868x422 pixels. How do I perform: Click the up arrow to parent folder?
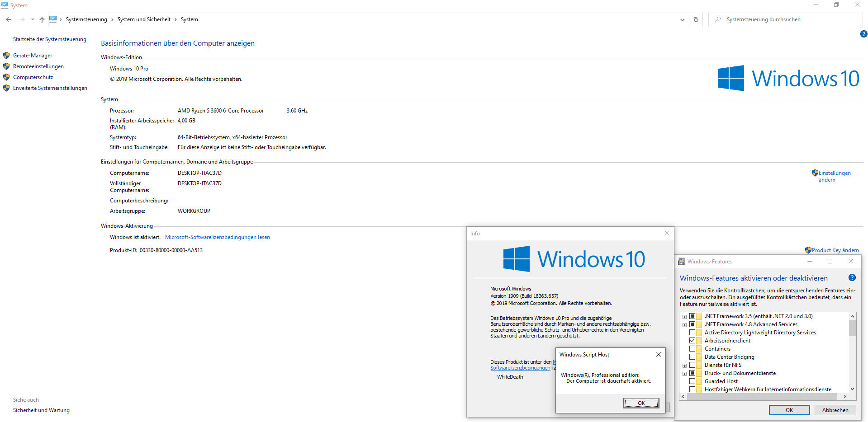(42, 19)
